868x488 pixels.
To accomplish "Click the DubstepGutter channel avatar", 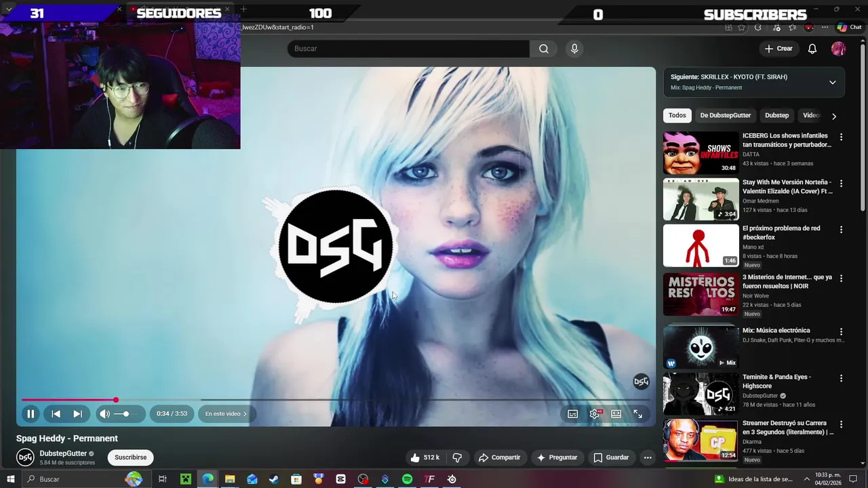I will pyautogui.click(x=25, y=457).
